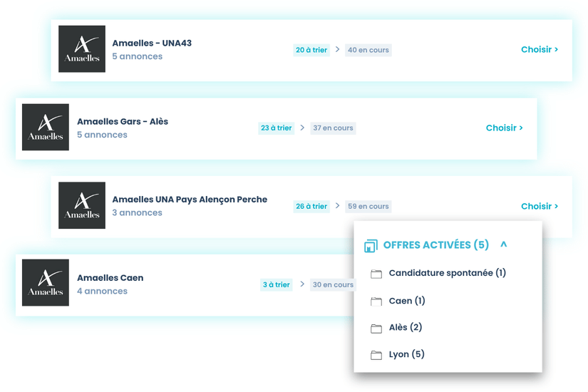Click folder icon beside Candidature spontanée

coord(376,274)
